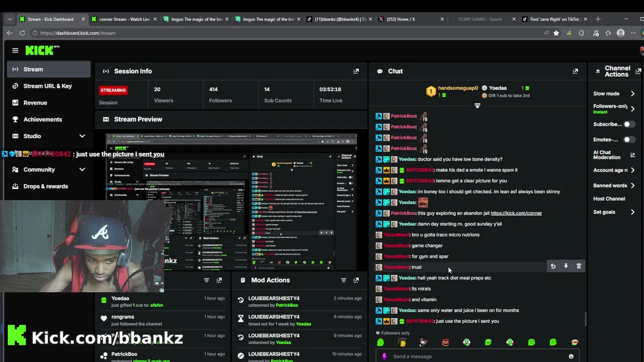Pop out the panel left of Mod Actions
644x362 pixels.
(x=219, y=280)
